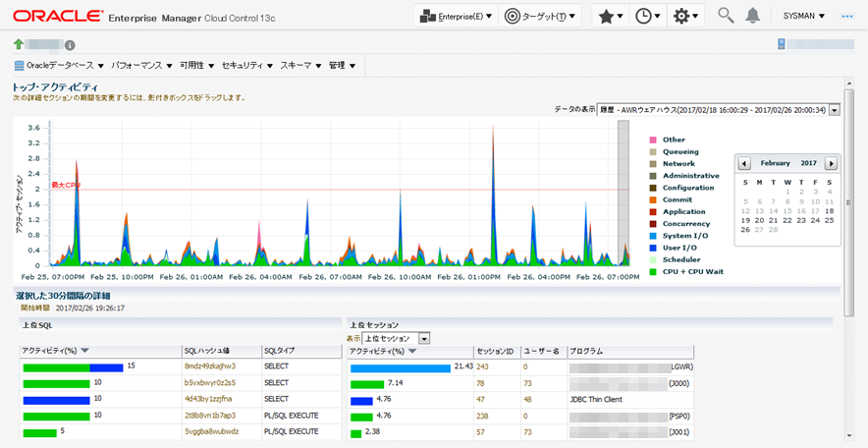
Task: Click the gray time-selection box on chart
Action: pyautogui.click(x=622, y=192)
